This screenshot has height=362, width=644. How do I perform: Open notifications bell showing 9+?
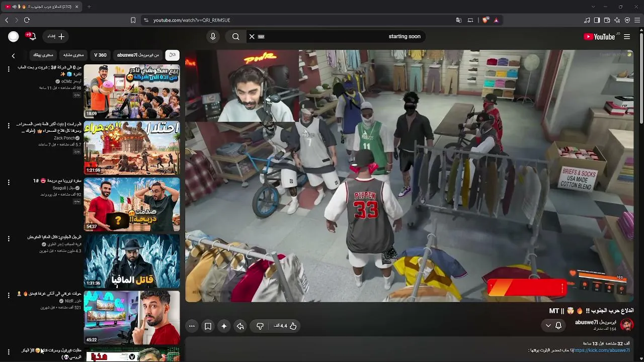31,36
